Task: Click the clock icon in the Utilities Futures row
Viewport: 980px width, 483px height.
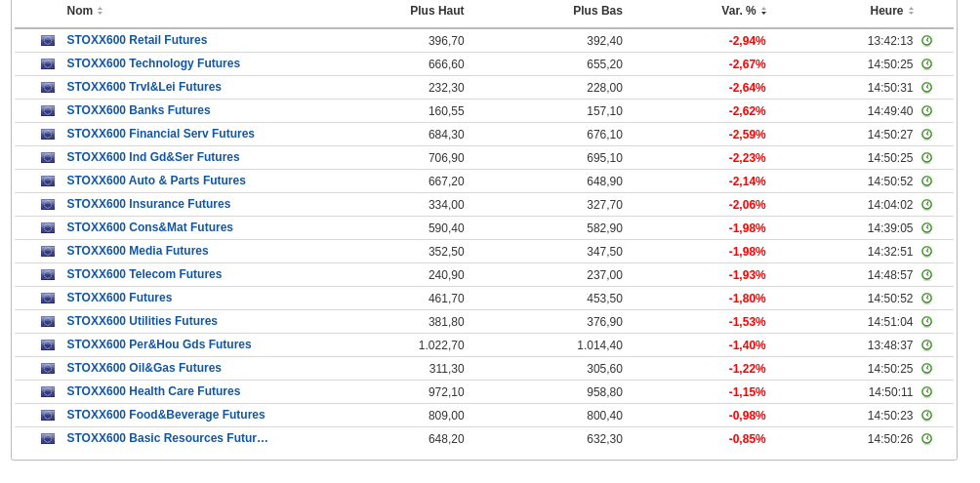Action: [x=927, y=322]
